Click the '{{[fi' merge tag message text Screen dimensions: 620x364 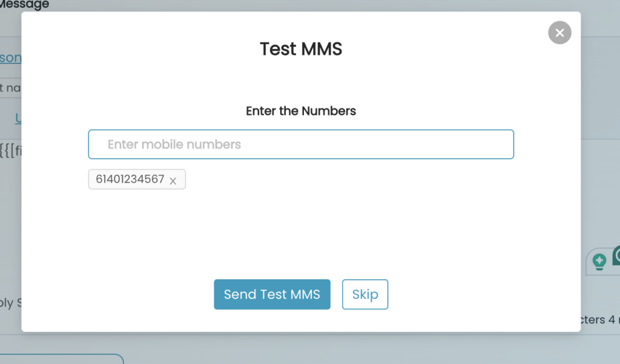pyautogui.click(x=11, y=150)
